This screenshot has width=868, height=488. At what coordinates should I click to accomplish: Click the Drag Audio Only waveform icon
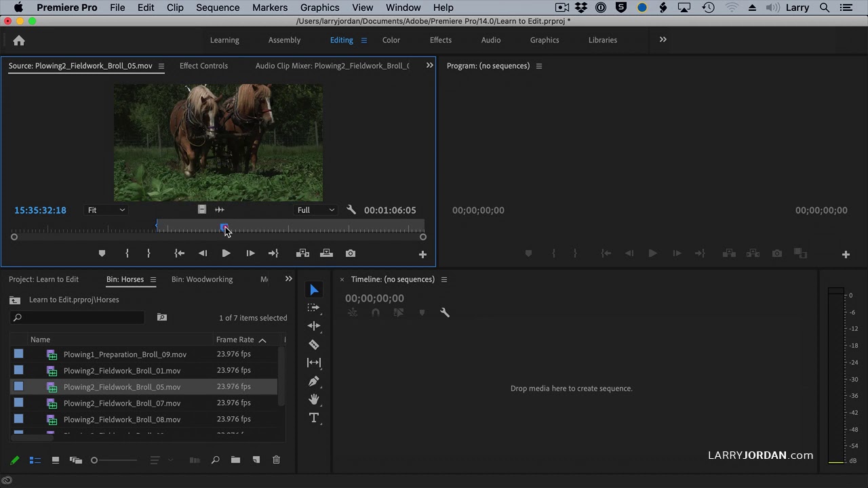(220, 210)
